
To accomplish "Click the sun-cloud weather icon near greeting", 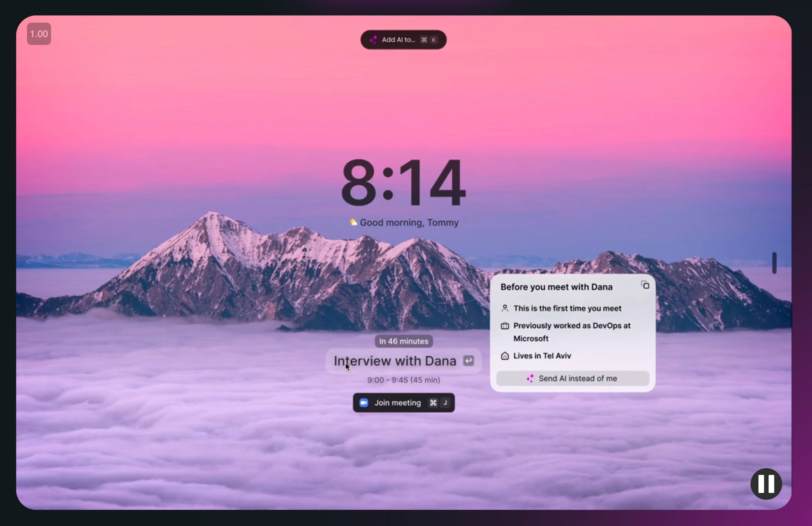I will point(353,222).
